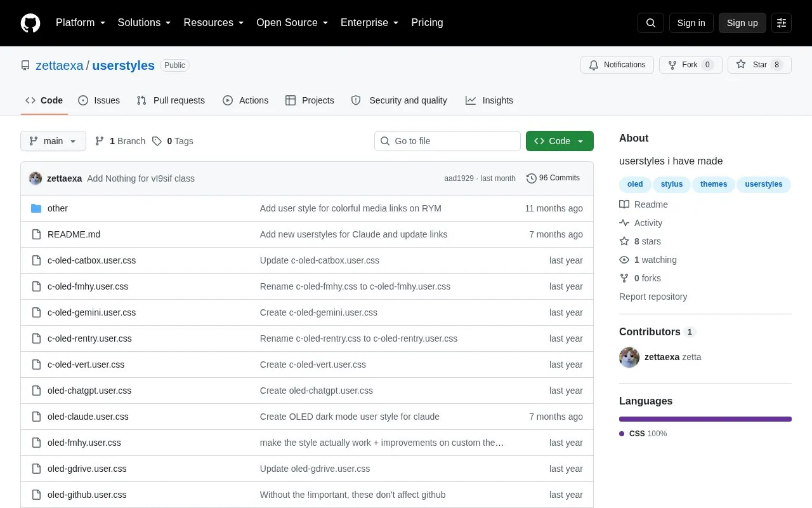Viewport: 812px width, 508px height.
Task: Star the repository with the Star button
Action: pyautogui.click(x=759, y=65)
